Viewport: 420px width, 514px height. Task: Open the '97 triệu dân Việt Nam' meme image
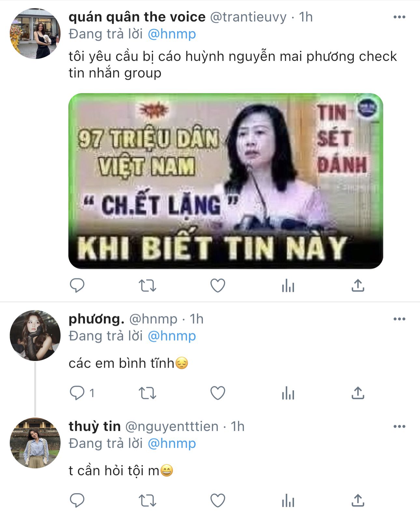pos(226,181)
